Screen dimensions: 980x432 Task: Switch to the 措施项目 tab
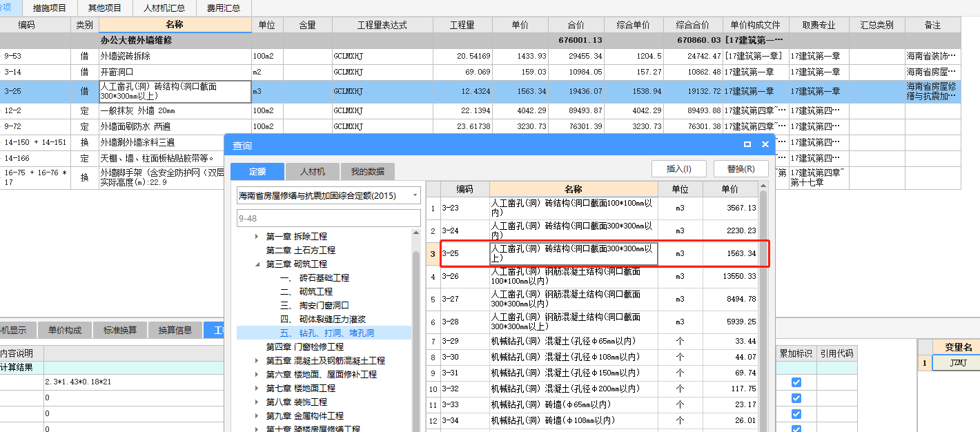(50, 8)
